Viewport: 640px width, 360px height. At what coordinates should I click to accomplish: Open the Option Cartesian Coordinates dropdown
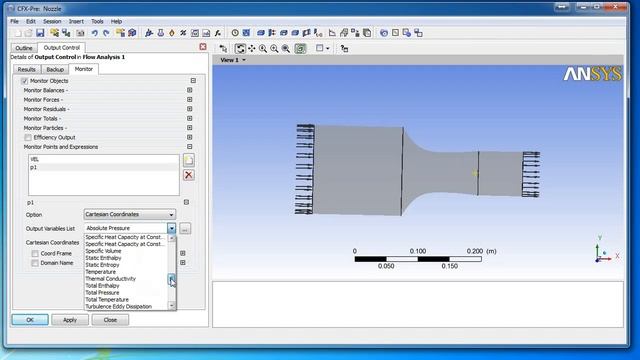coord(130,214)
